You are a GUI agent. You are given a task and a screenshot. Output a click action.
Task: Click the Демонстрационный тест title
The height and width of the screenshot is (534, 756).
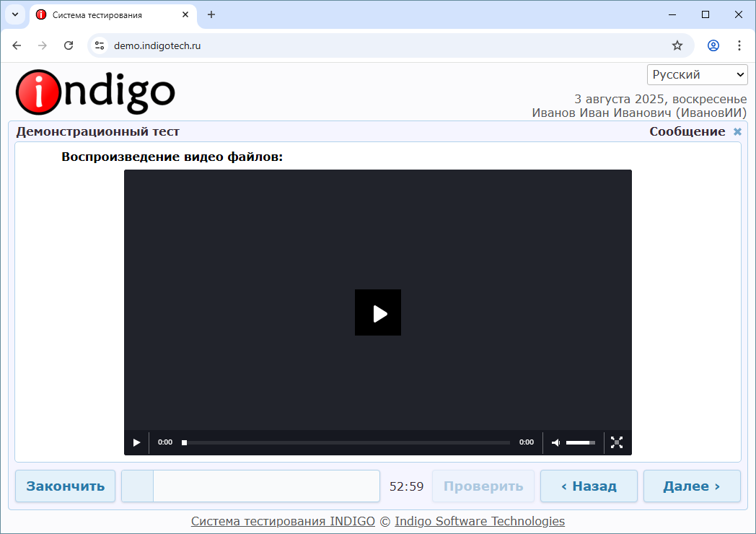click(x=98, y=131)
